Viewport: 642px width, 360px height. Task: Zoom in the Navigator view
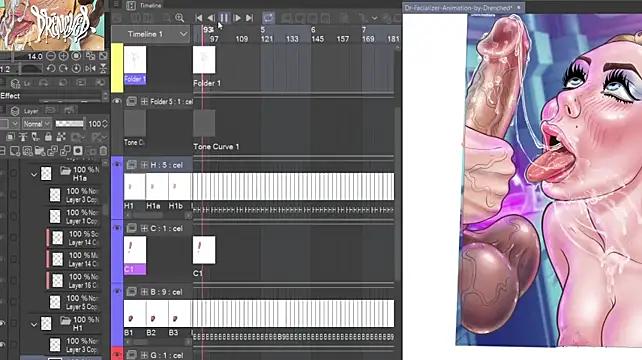pyautogui.click(x=63, y=56)
